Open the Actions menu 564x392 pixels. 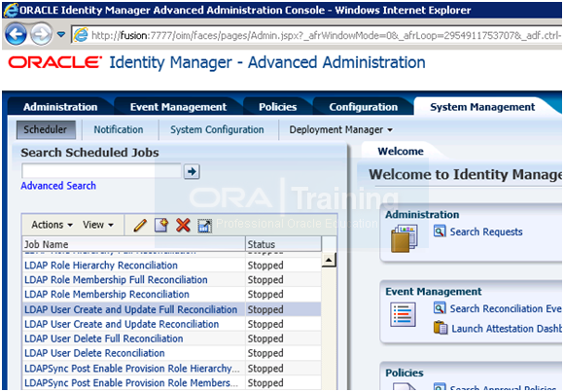pyautogui.click(x=52, y=225)
